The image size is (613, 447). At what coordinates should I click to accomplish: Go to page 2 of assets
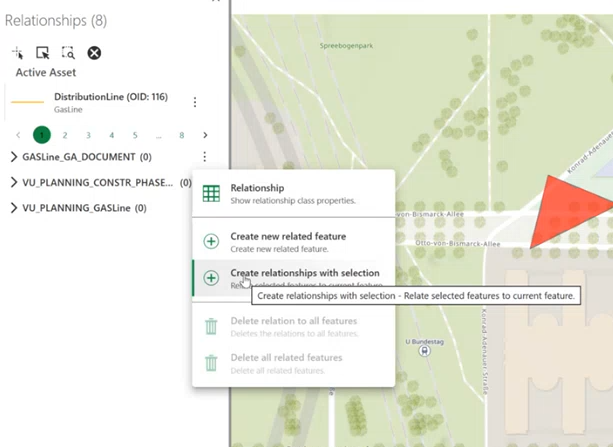pos(65,135)
